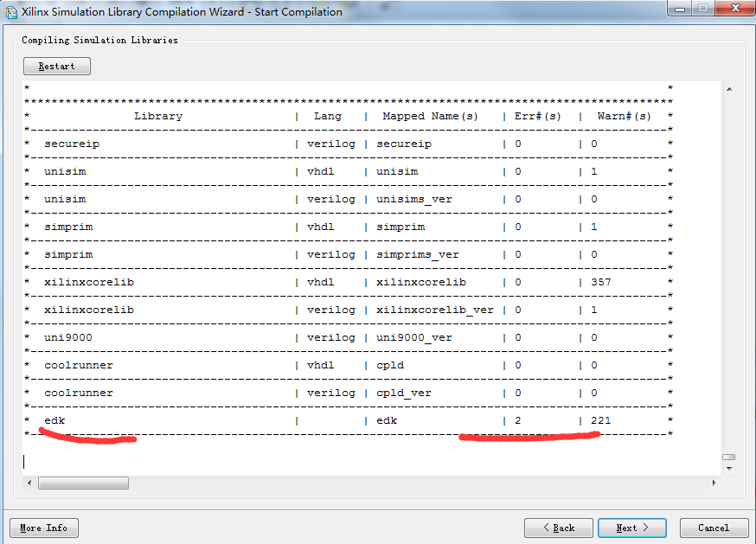Click the vertical scrollbar up arrow
Viewport: 756px width, 544px height.
[x=729, y=89]
